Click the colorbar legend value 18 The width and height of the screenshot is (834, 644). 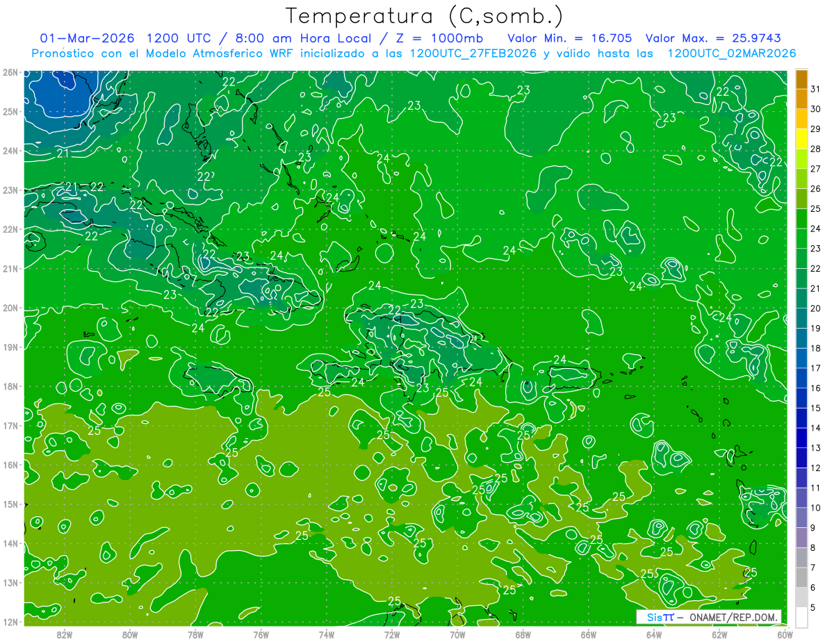tap(816, 348)
